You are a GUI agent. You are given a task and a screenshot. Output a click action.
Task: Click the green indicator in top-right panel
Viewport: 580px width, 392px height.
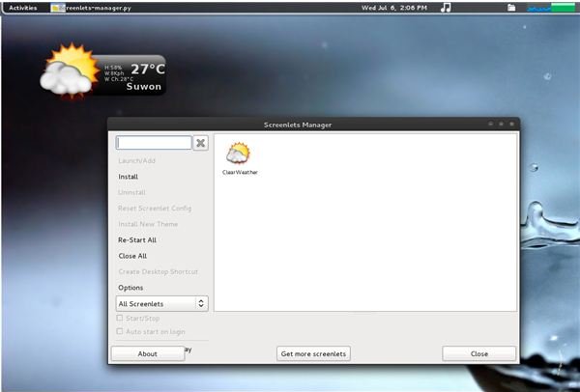tap(561, 6)
